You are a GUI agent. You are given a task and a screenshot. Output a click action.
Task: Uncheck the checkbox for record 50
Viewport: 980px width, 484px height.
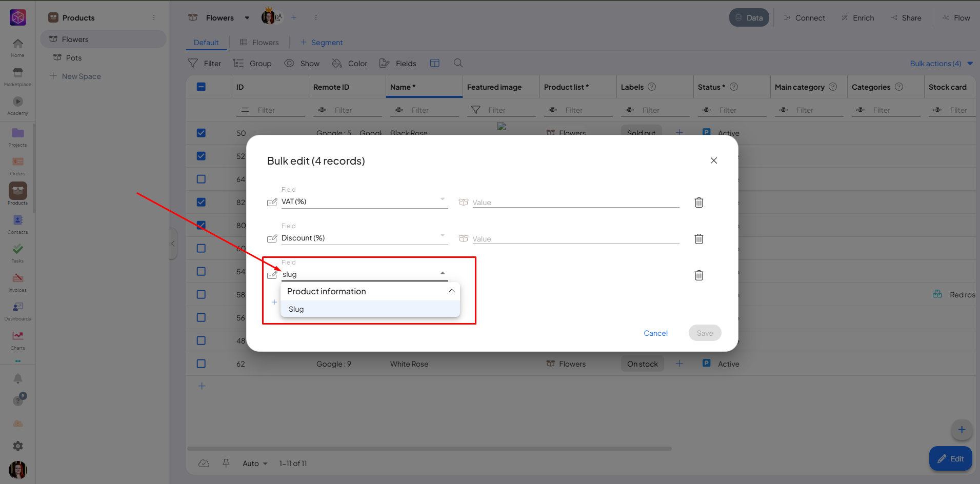click(201, 133)
